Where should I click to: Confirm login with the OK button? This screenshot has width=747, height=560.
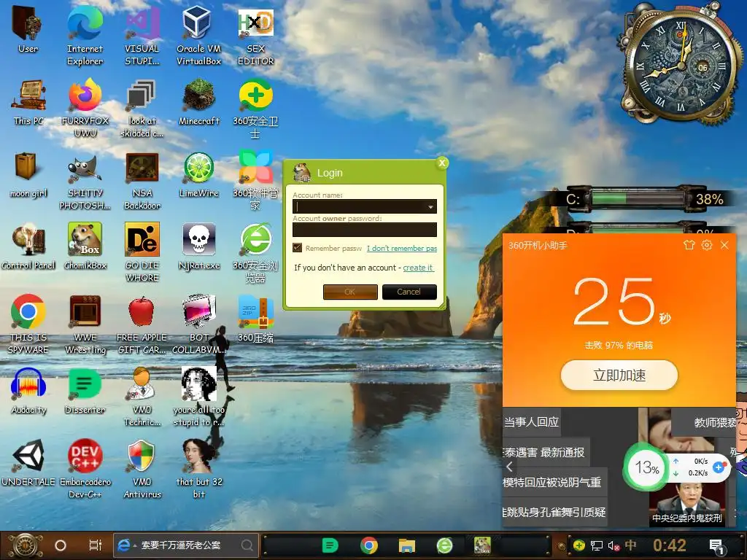(x=350, y=292)
